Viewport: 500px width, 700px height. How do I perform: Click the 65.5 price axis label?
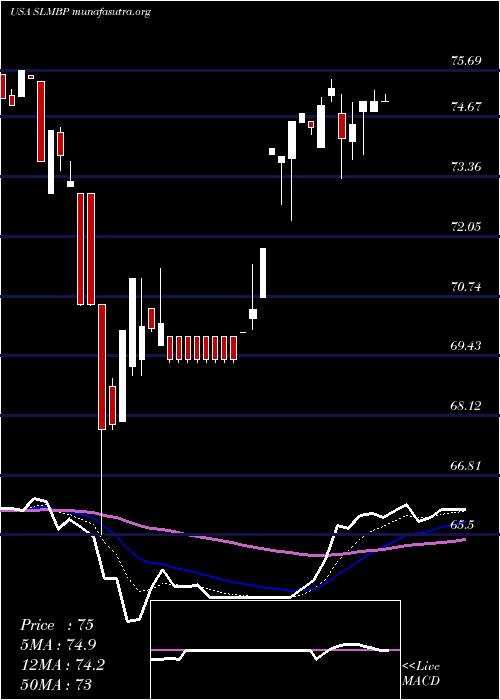pos(462,525)
